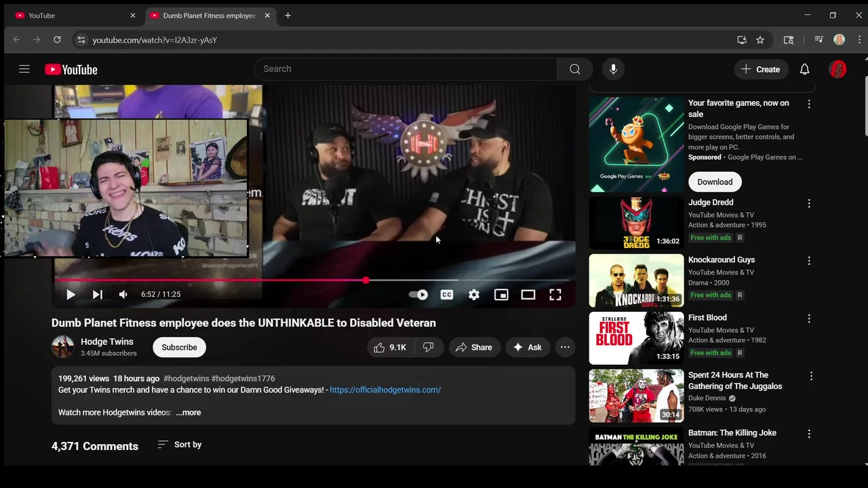Focus the YouTube search field

pos(406,69)
